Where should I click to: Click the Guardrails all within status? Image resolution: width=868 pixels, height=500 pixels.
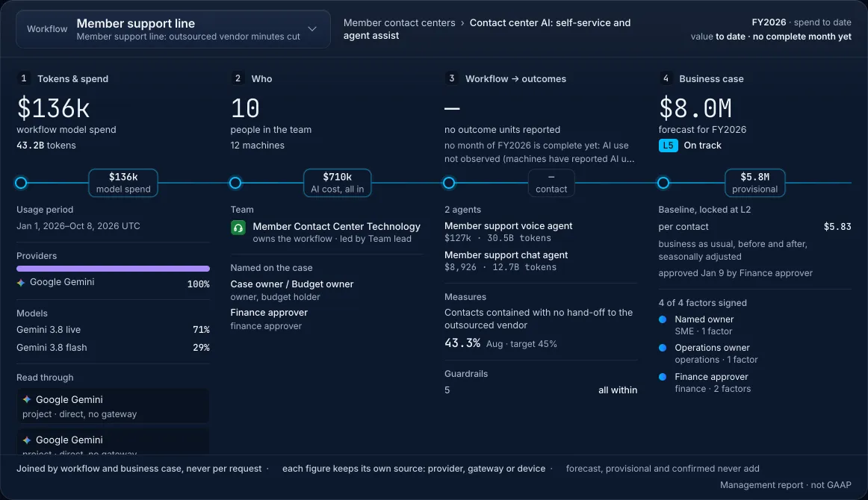click(x=618, y=390)
